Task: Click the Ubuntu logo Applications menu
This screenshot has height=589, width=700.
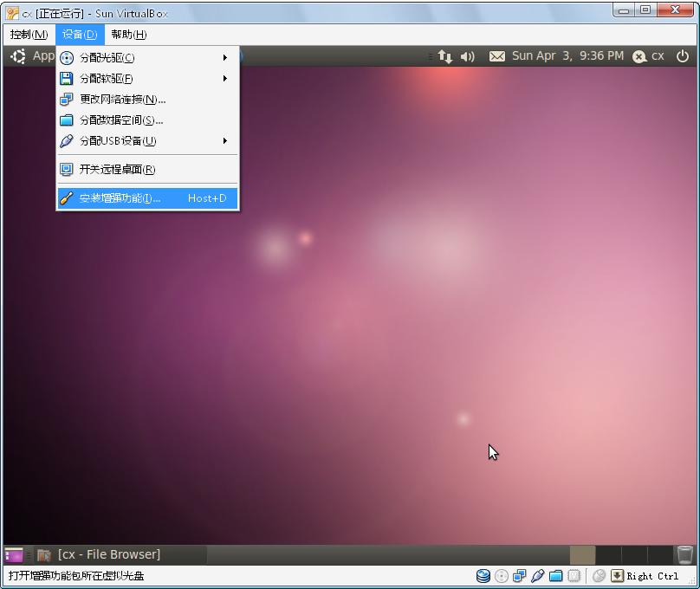Action: 18,56
